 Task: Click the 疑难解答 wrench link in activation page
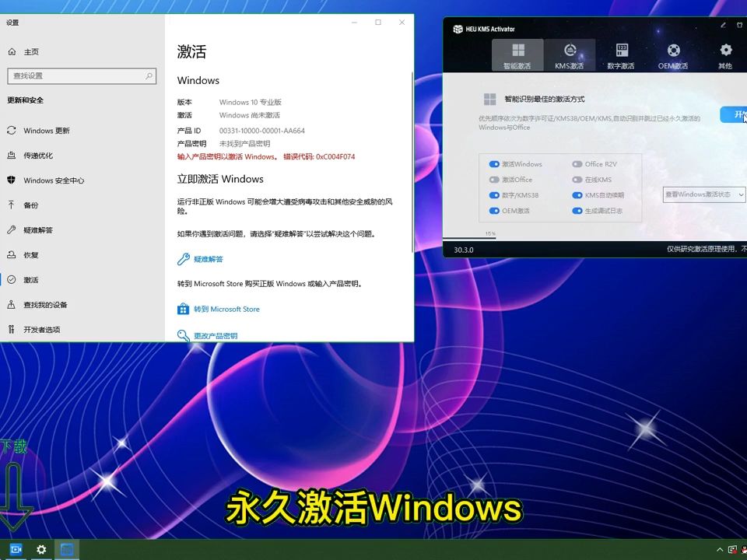(209, 259)
